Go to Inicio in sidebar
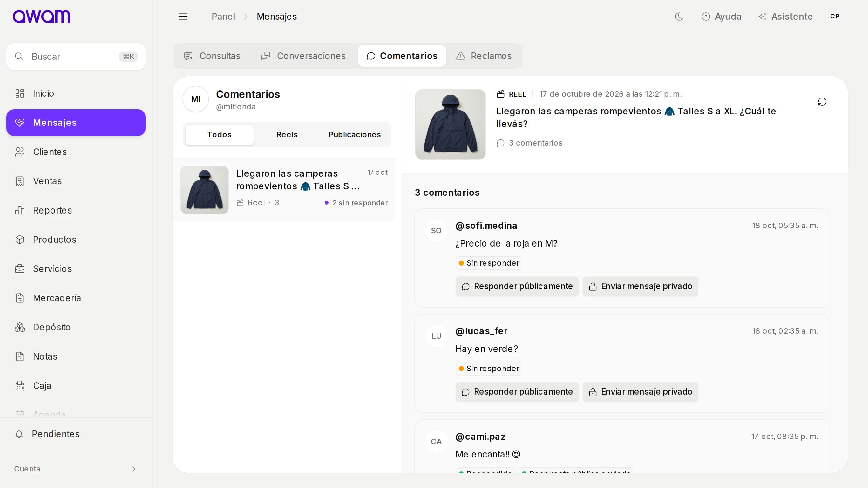868x488 pixels. pos(76,93)
